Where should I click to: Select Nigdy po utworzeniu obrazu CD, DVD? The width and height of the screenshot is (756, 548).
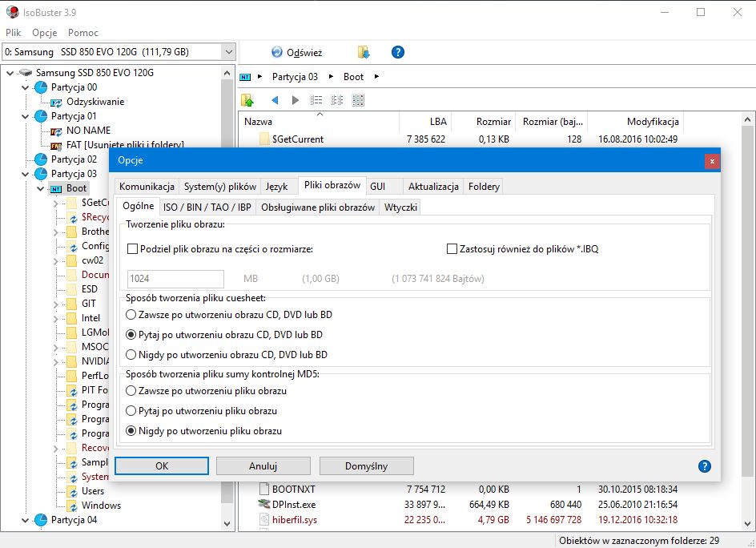click(x=131, y=355)
